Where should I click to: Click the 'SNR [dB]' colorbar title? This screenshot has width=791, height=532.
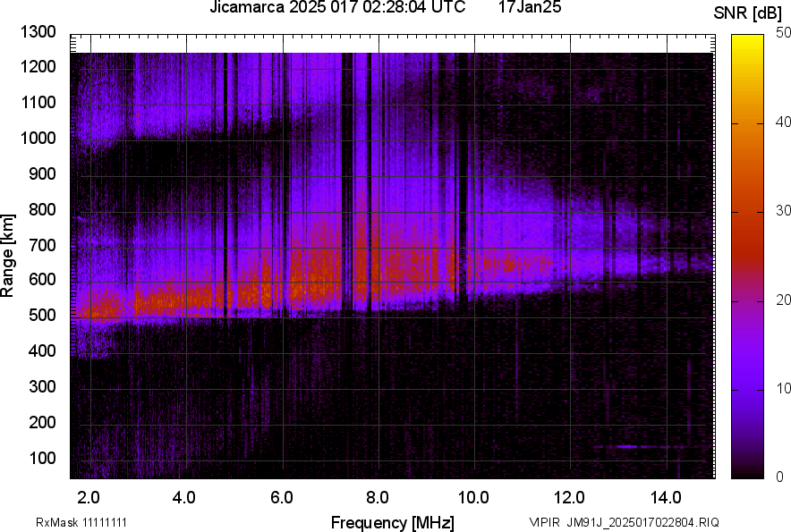[748, 13]
